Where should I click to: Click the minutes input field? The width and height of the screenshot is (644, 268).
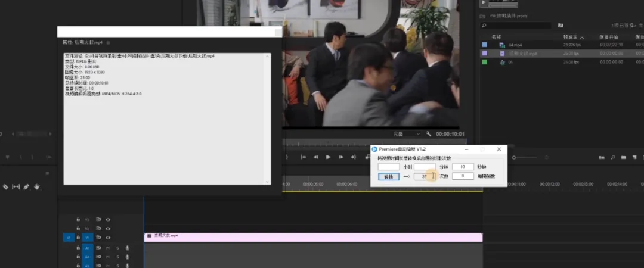click(x=425, y=167)
